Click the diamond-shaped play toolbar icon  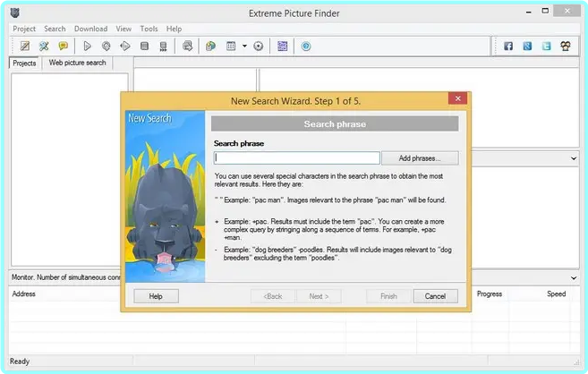(125, 47)
